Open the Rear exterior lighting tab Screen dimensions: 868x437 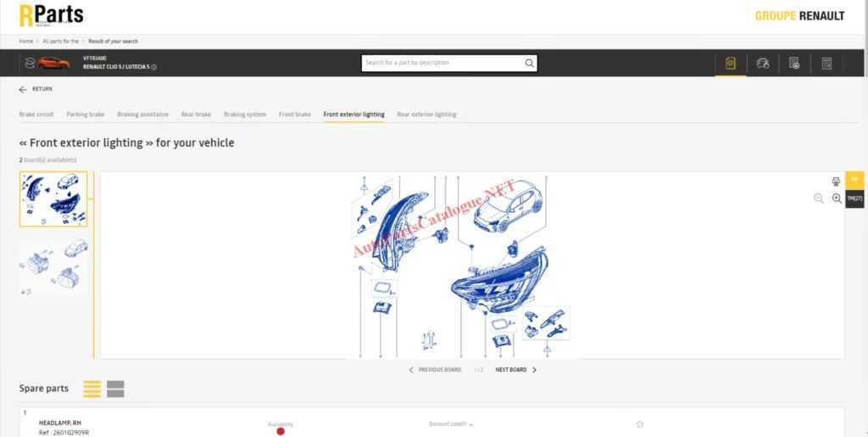click(x=426, y=115)
